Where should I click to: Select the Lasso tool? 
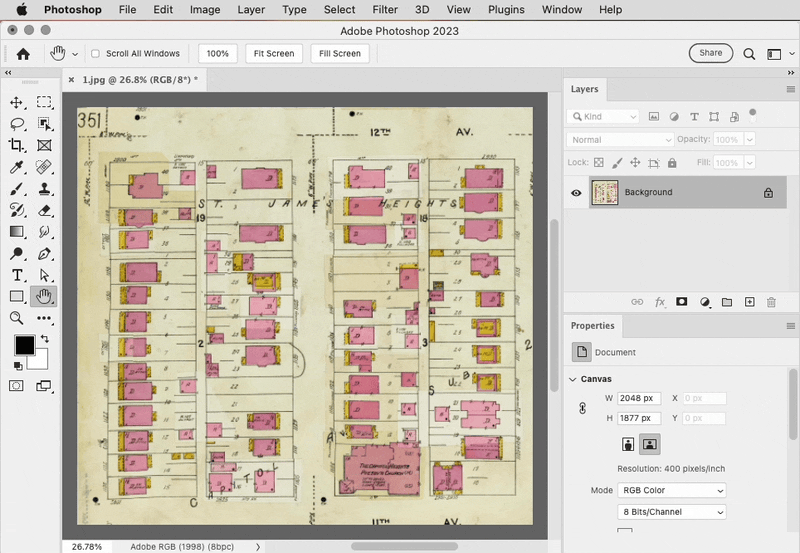point(17,124)
